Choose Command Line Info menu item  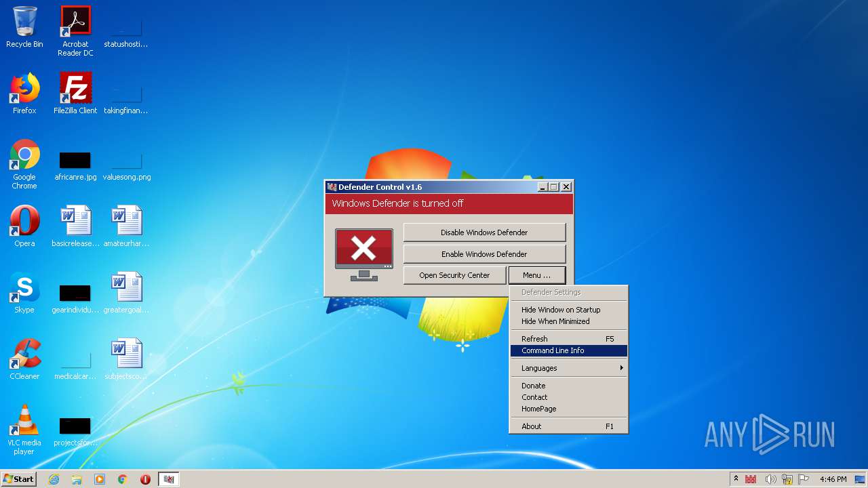coord(569,350)
